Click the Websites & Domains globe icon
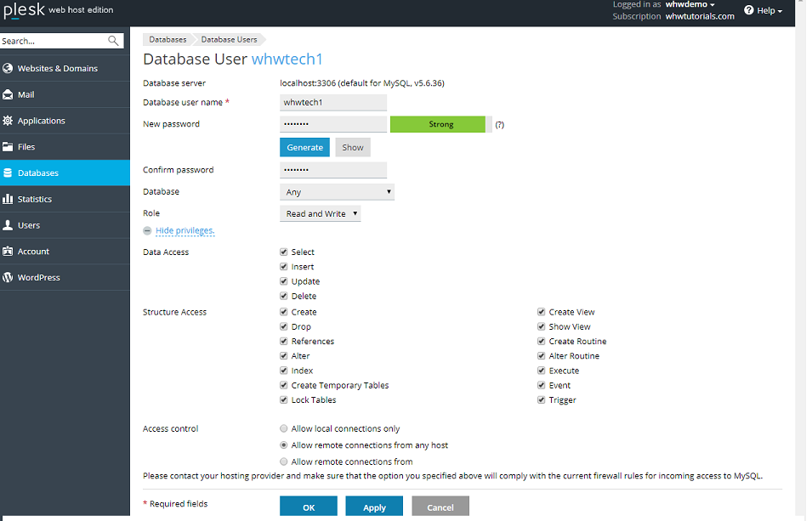Viewport: 812px width, 521px height. 8,68
